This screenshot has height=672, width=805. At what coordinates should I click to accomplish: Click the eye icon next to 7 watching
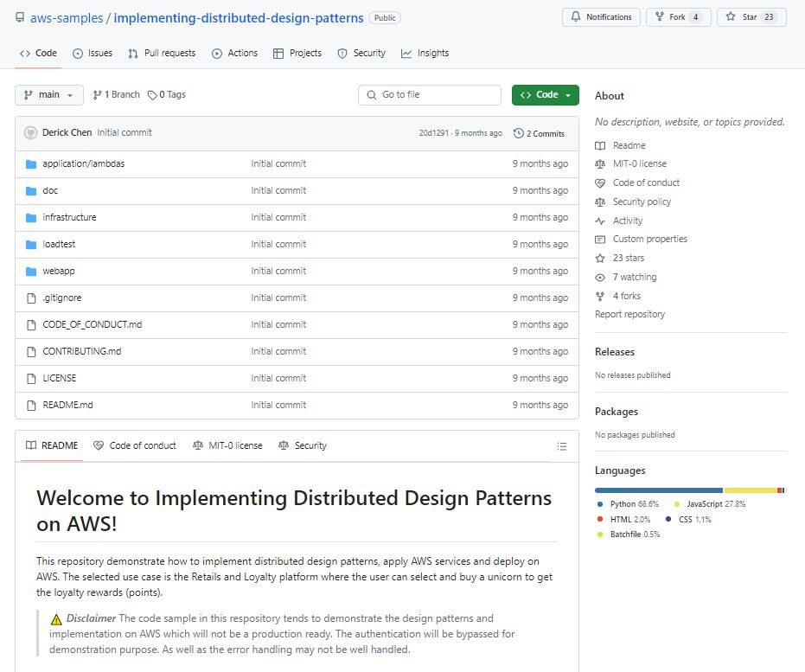[x=600, y=278]
